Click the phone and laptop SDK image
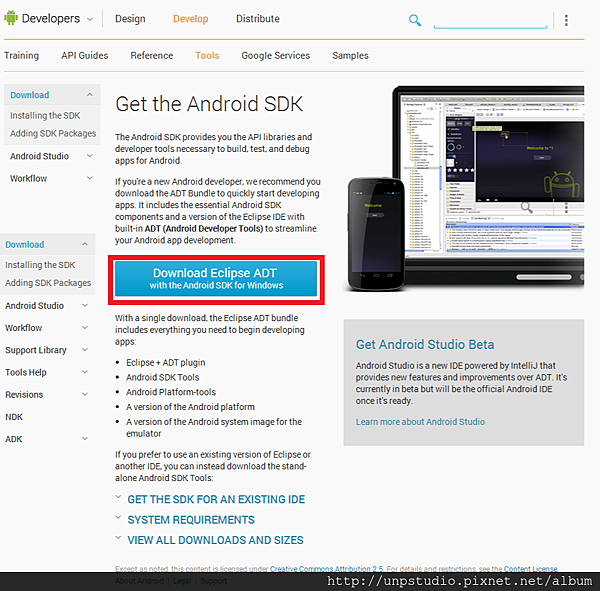 coord(465,188)
